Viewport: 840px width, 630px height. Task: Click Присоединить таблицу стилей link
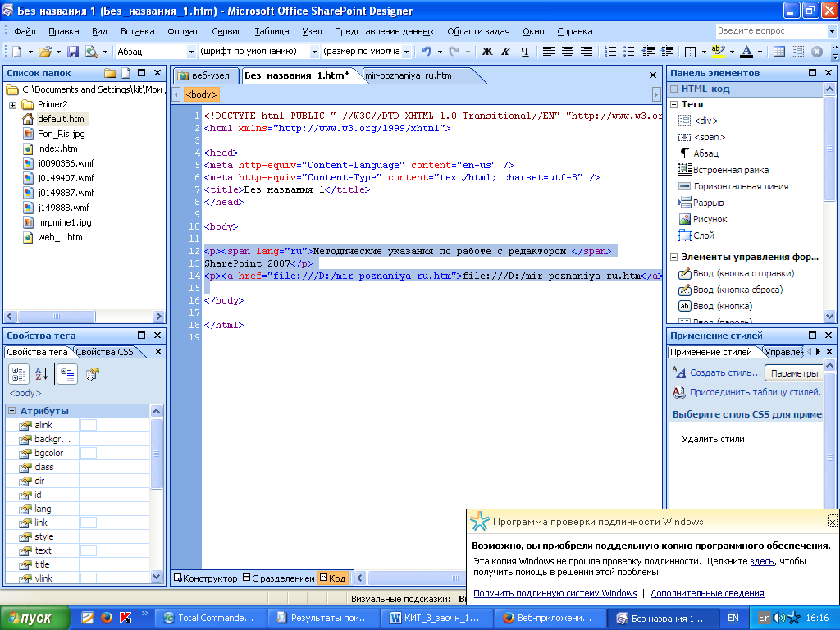[756, 392]
